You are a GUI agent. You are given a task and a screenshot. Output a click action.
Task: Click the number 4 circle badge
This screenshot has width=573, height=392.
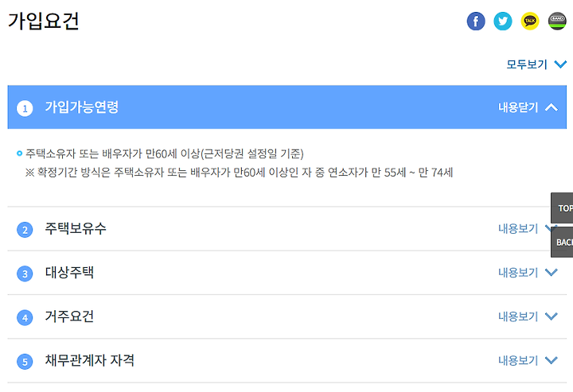(25, 317)
